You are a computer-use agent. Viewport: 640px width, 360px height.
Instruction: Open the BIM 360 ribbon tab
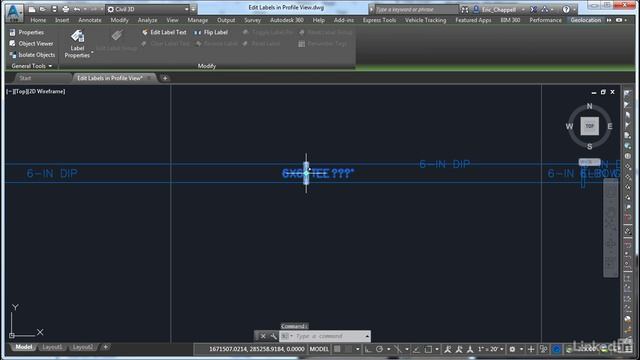coord(510,20)
